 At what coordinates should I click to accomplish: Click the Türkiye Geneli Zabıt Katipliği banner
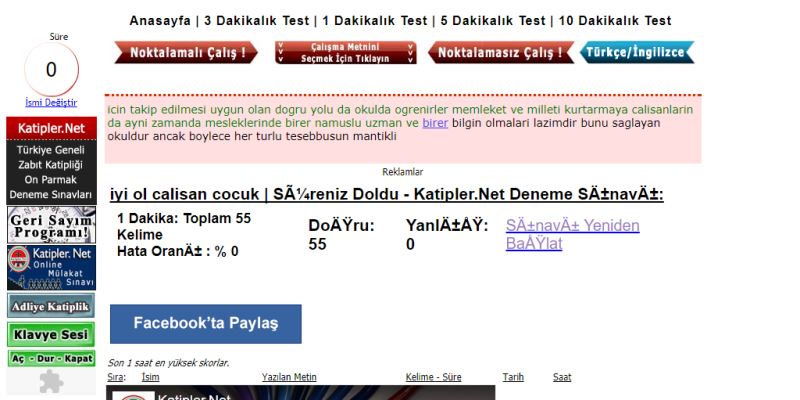click(51, 171)
